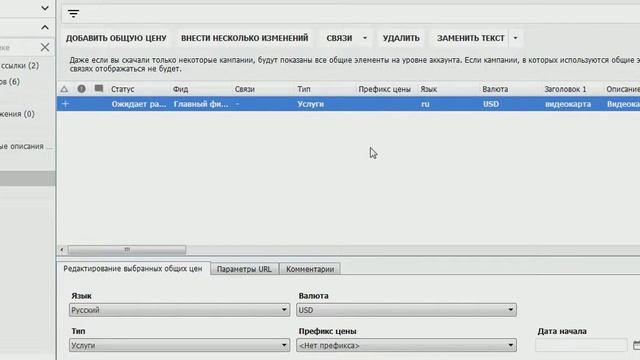The width and height of the screenshot is (640, 360).
Task: Sort by the Валюта column header
Action: [495, 89]
